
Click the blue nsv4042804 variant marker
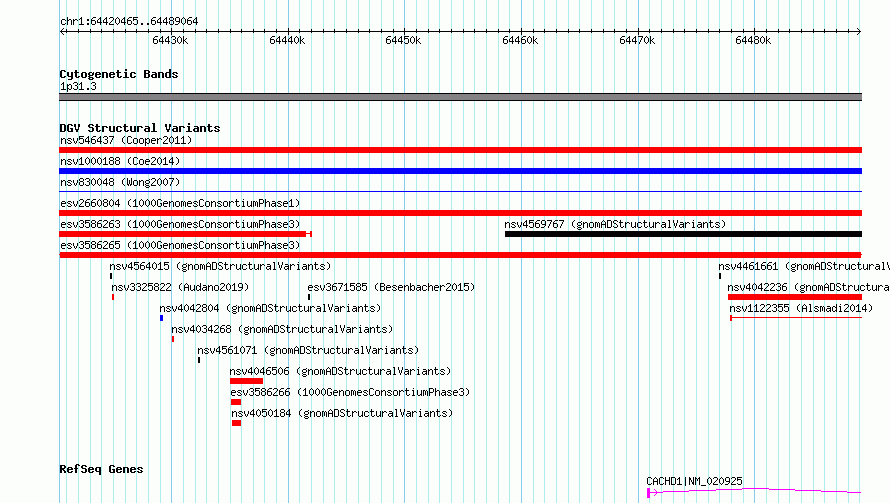(162, 318)
